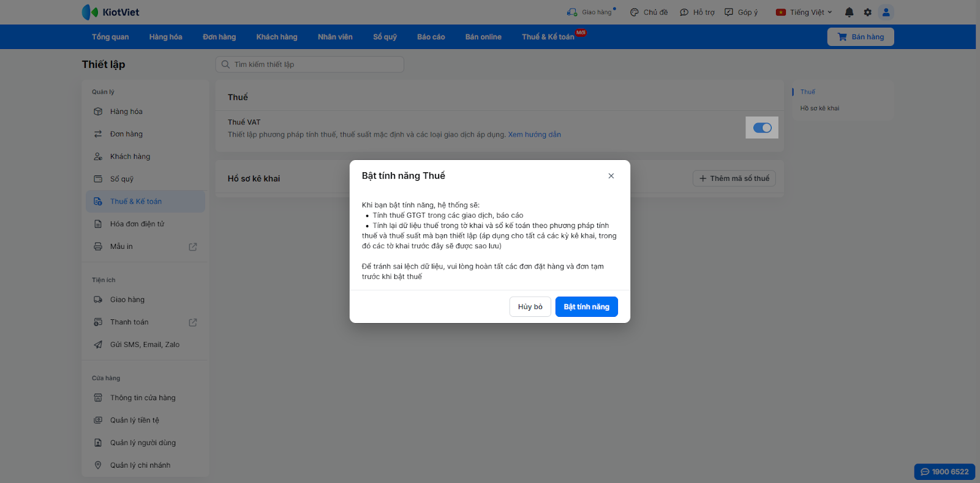The width and height of the screenshot is (980, 483).
Task: Jump to Hồ sơ kê khai anchor
Action: (820, 108)
